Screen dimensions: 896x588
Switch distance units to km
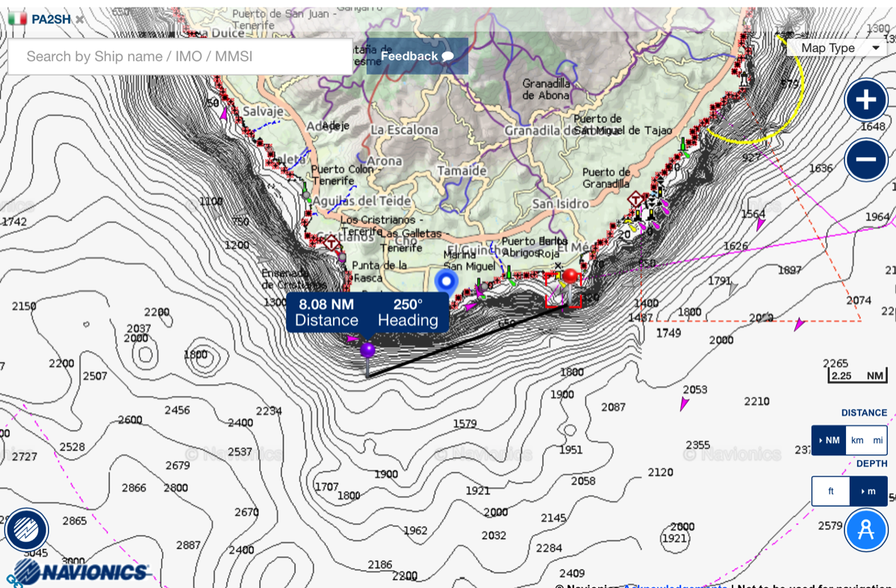tap(857, 440)
